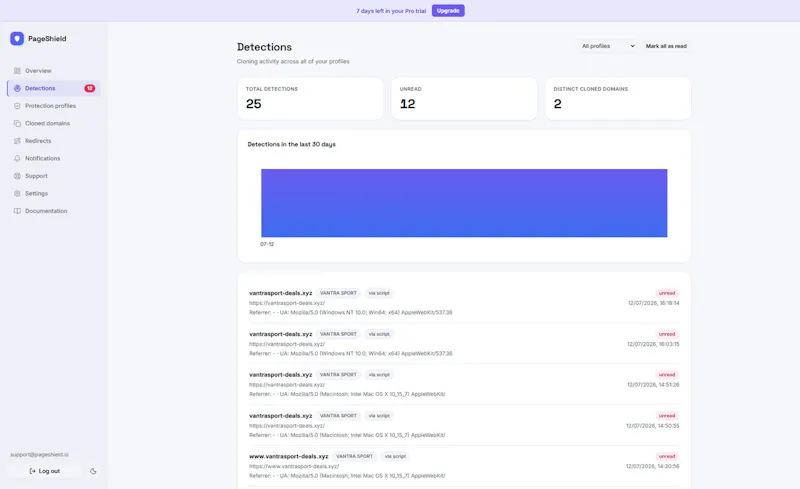This screenshot has width=800, height=489.
Task: Click the PageShield brand name
Action: point(47,39)
